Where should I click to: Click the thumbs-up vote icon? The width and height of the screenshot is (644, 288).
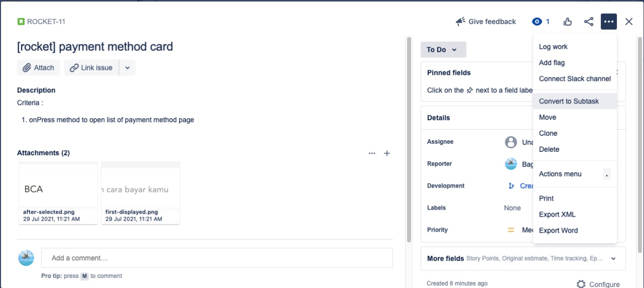tap(568, 22)
